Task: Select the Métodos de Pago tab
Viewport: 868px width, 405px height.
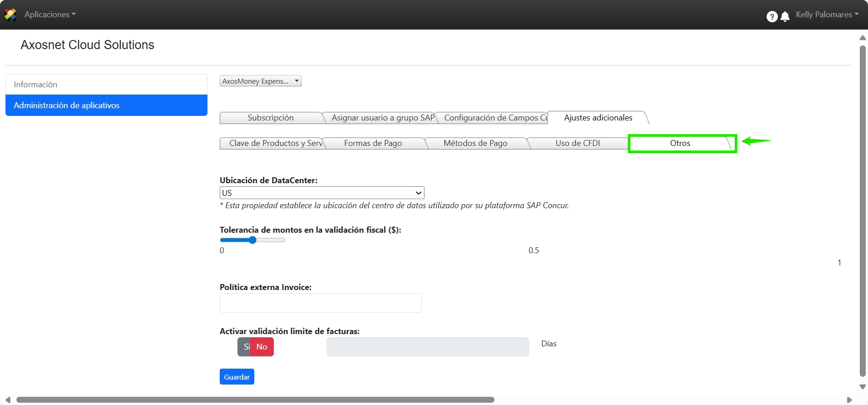Action: pyautogui.click(x=475, y=143)
